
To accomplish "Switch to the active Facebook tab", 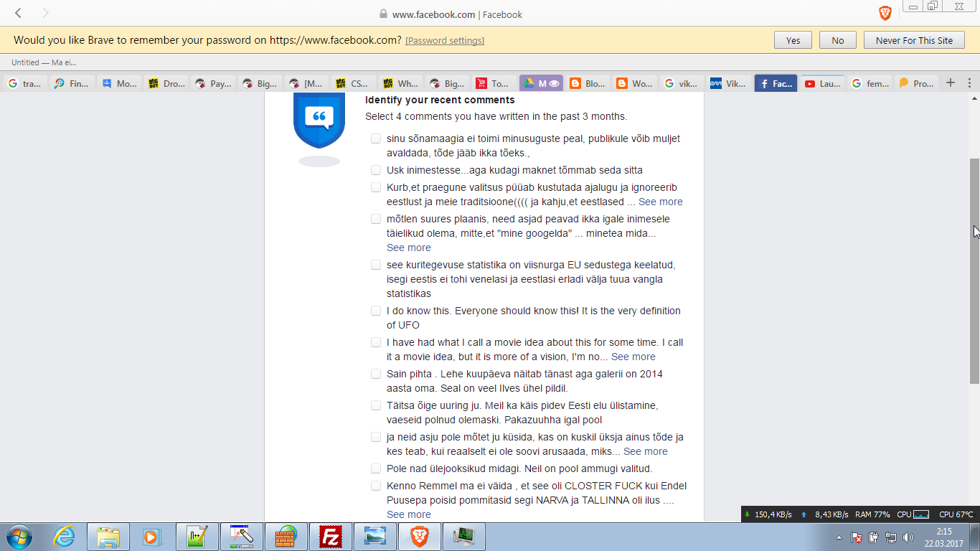I will click(x=776, y=83).
